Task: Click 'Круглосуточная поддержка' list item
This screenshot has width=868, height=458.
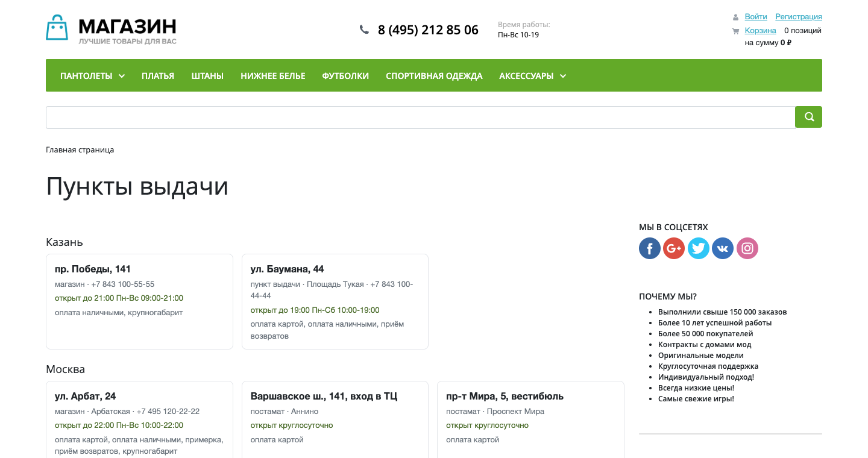Action: (x=708, y=366)
